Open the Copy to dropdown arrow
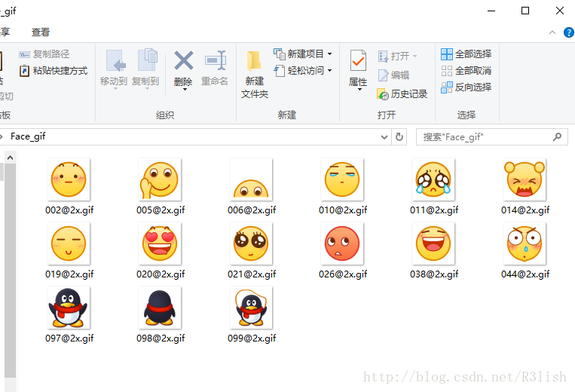575x392 pixels. click(147, 89)
